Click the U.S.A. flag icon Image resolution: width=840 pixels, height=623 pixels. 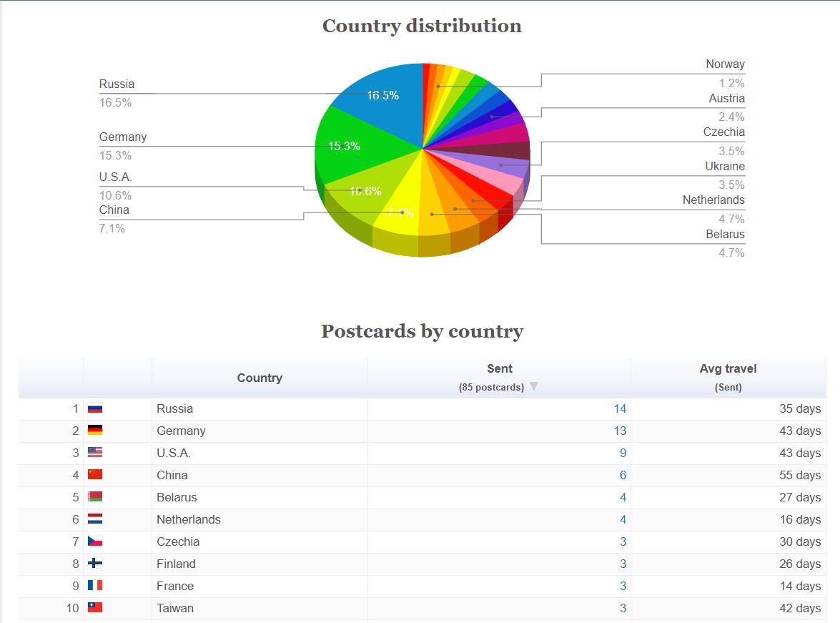[95, 453]
